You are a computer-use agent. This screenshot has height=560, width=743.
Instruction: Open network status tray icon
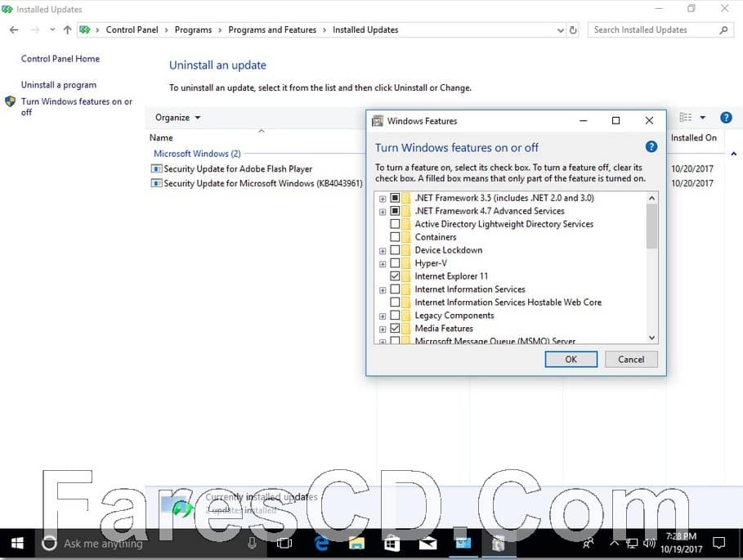pyautogui.click(x=632, y=544)
